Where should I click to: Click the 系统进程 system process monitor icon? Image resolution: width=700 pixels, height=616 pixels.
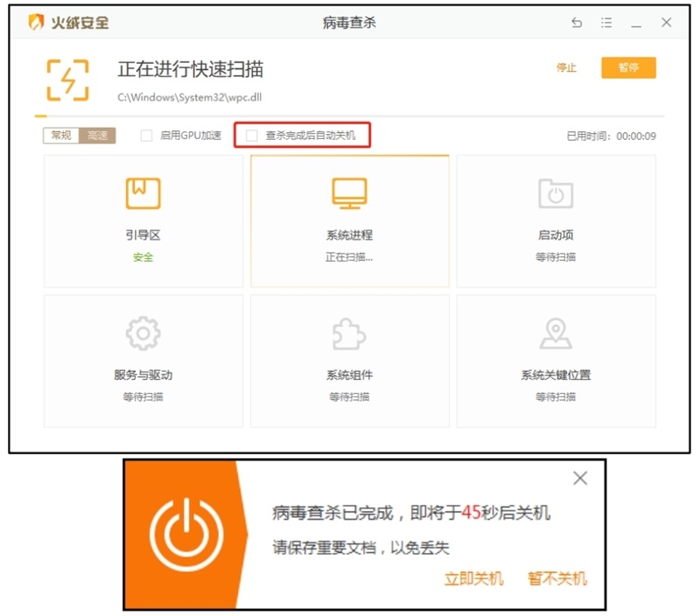[x=349, y=191]
